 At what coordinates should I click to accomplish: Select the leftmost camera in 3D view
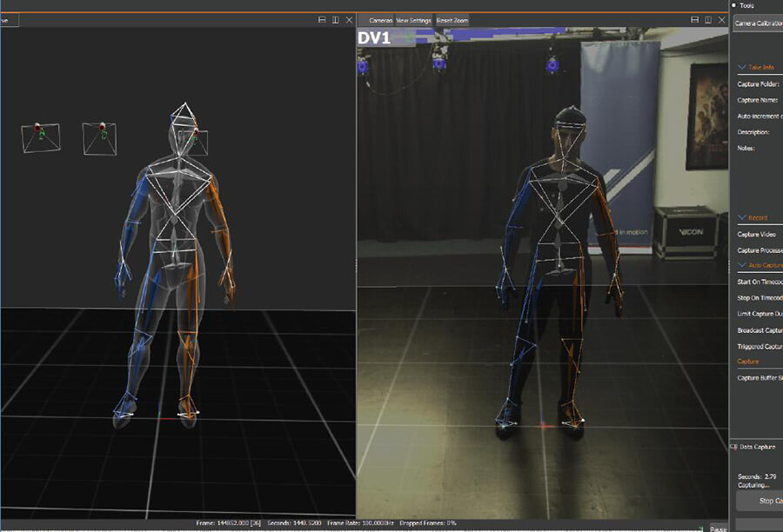click(40, 137)
